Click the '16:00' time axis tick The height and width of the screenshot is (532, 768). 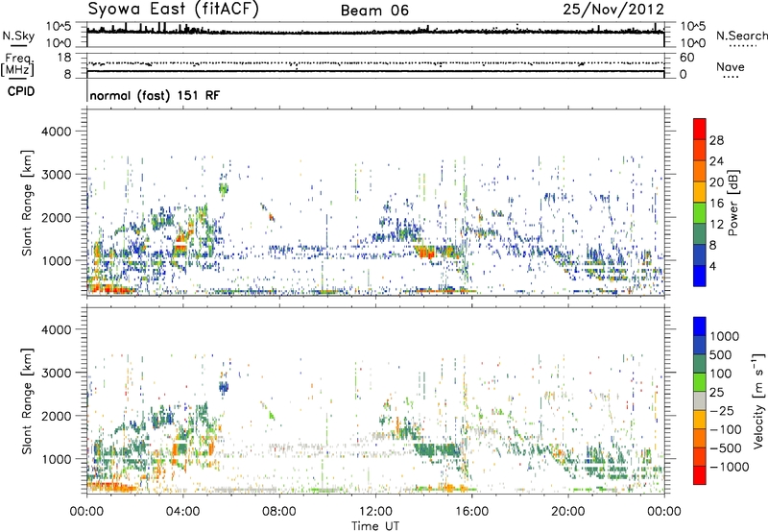[471, 512]
